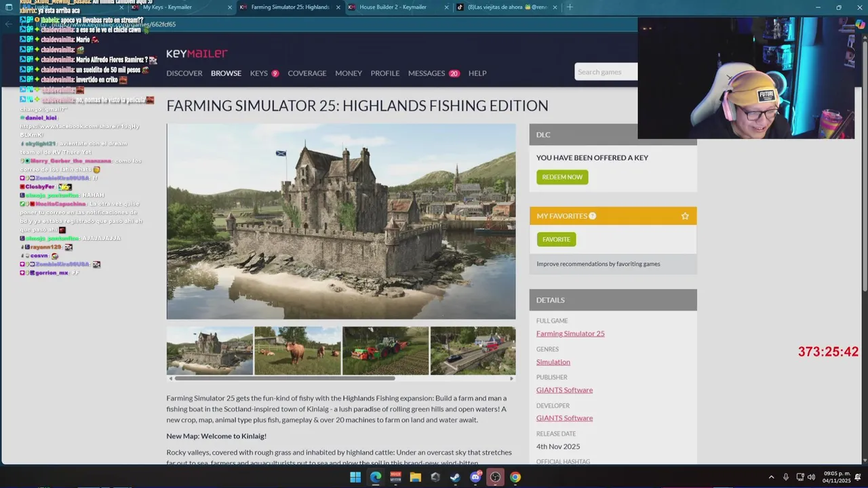
Task: Open the Farming Simulator 25 full game link
Action: 570,333
